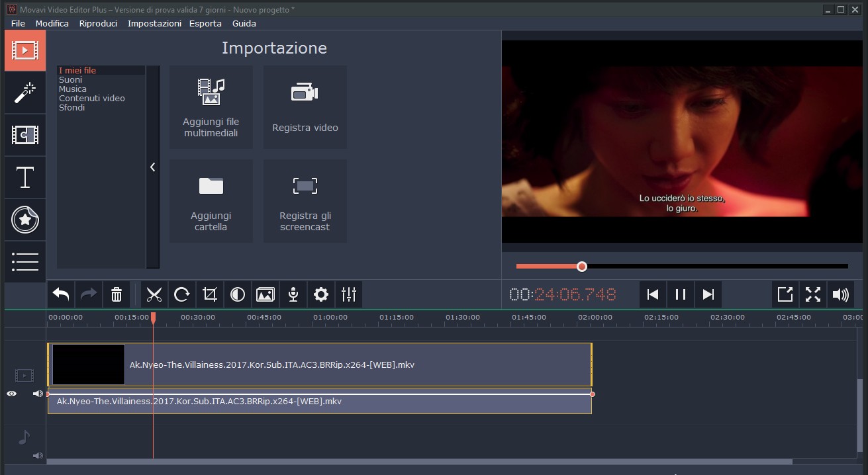The width and height of the screenshot is (868, 475).
Task: Mute the video track audio
Action: click(38, 394)
